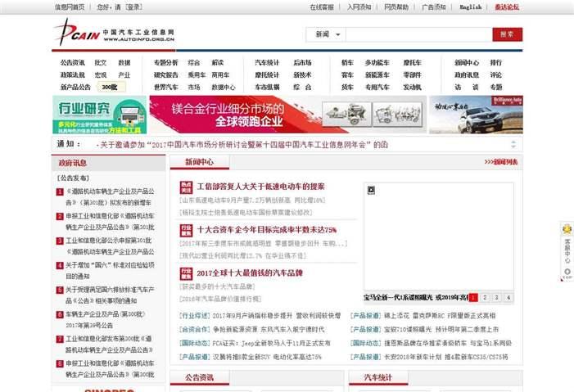Open 专题分析 in the navigation menu
The width and height of the screenshot is (574, 392).
tap(165, 62)
